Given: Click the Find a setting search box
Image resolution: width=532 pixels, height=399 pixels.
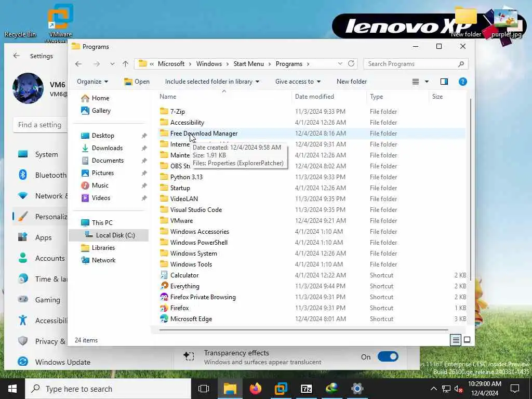Looking at the screenshot, I should click(x=40, y=125).
